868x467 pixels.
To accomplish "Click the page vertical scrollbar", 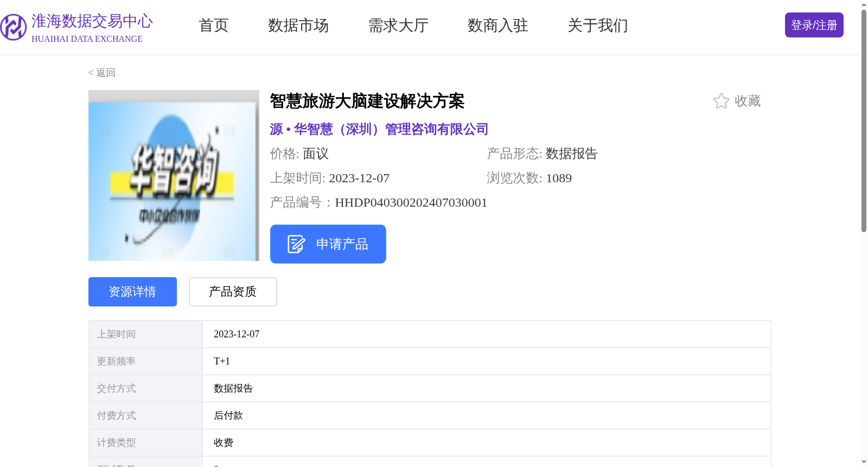I will pos(864,122).
